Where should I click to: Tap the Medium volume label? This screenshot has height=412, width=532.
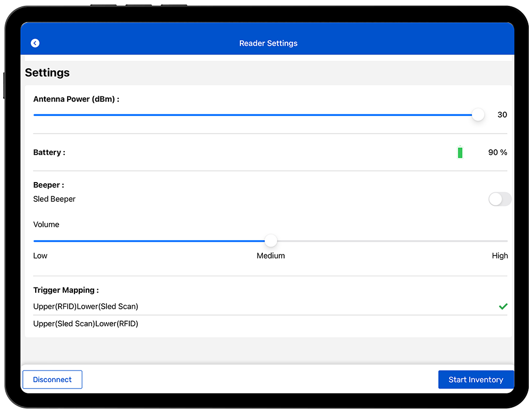point(271,256)
